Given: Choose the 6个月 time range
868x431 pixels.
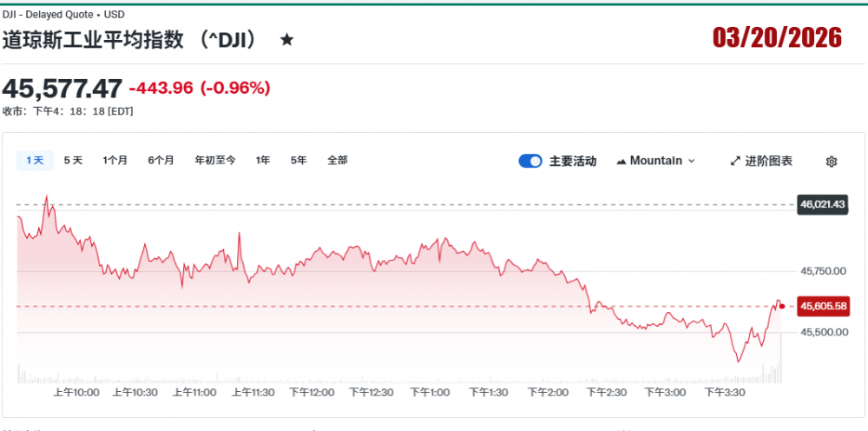Looking at the screenshot, I should (161, 160).
